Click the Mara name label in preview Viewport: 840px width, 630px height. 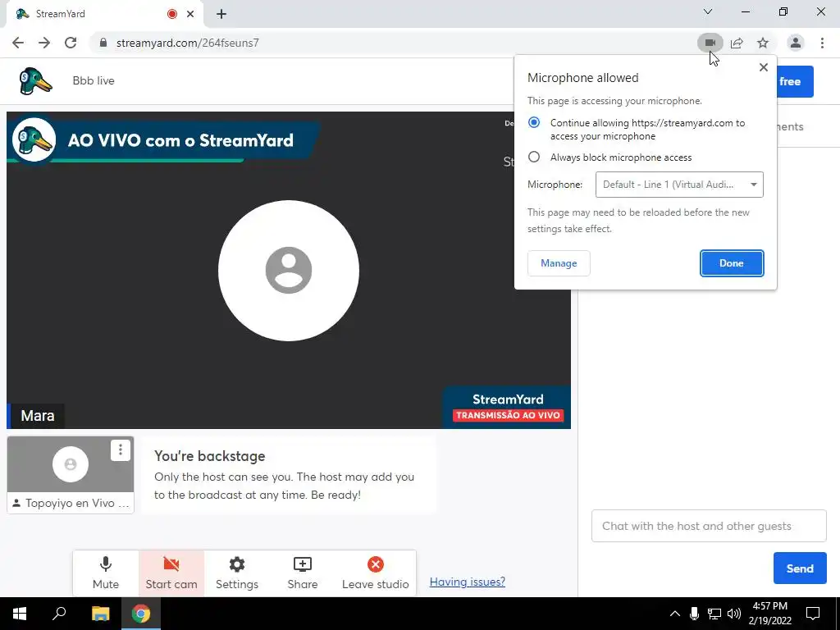click(38, 416)
